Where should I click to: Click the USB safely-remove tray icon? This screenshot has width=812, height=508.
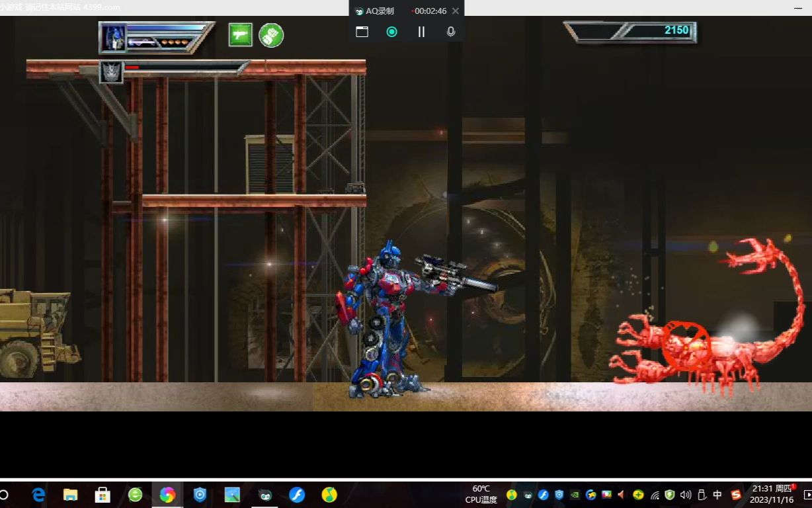(x=702, y=494)
